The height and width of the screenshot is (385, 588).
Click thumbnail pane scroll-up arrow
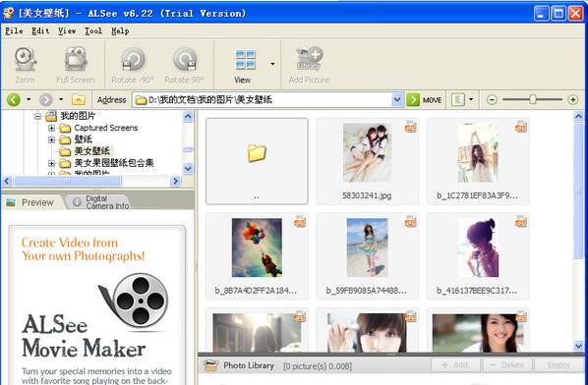point(578,117)
